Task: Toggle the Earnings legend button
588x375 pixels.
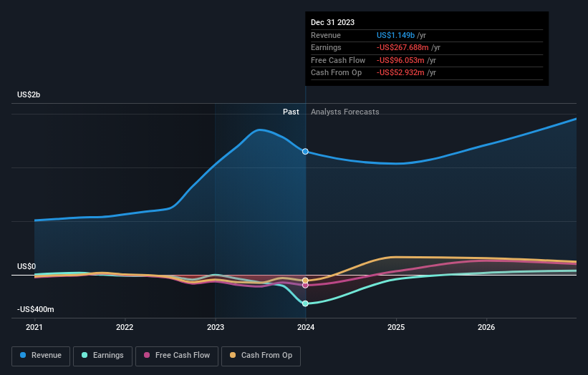Action: click(102, 356)
